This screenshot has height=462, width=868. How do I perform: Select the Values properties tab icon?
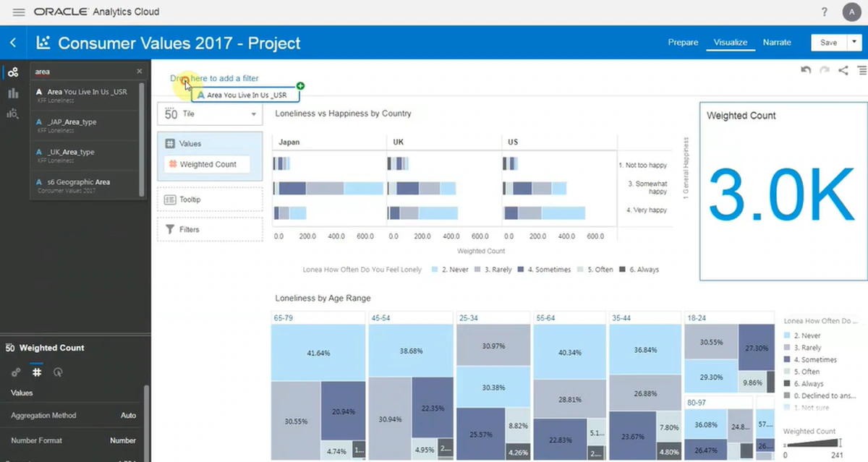click(x=36, y=372)
